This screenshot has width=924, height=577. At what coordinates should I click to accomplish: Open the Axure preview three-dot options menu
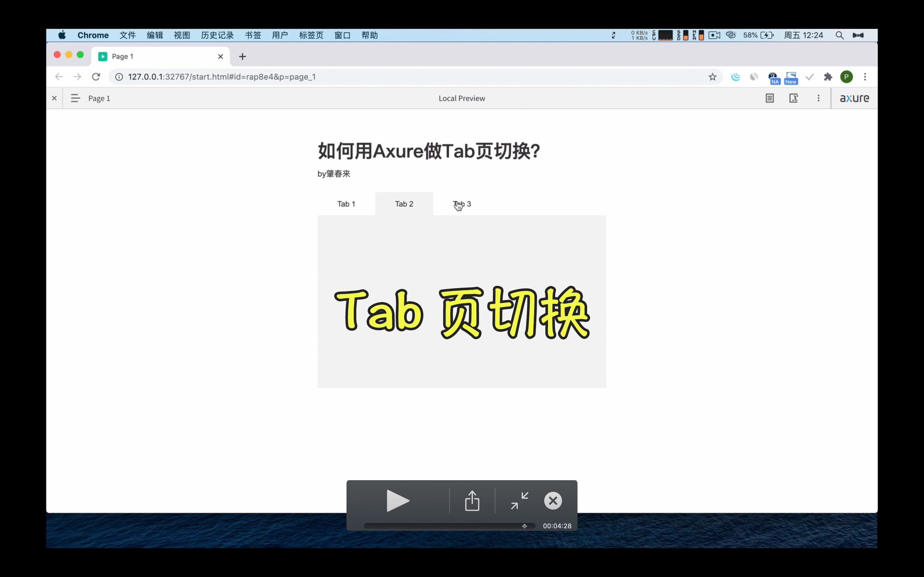coord(818,98)
